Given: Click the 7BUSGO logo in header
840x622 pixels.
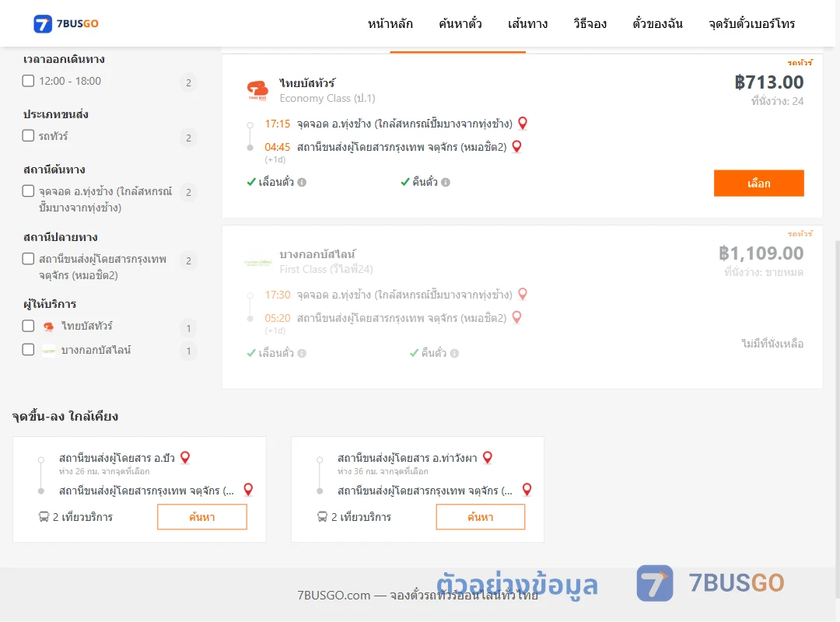Looking at the screenshot, I should coord(66,23).
